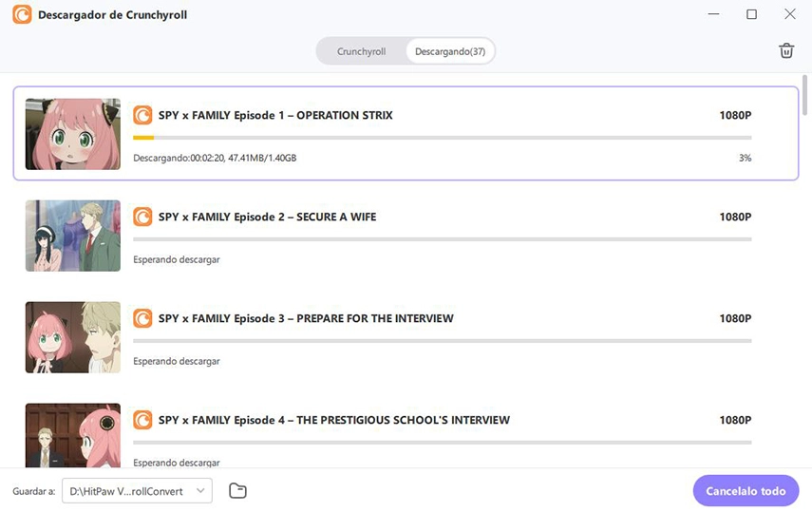Switch to the Crunchyroll tab
The width and height of the screenshot is (812, 512).
tap(362, 51)
